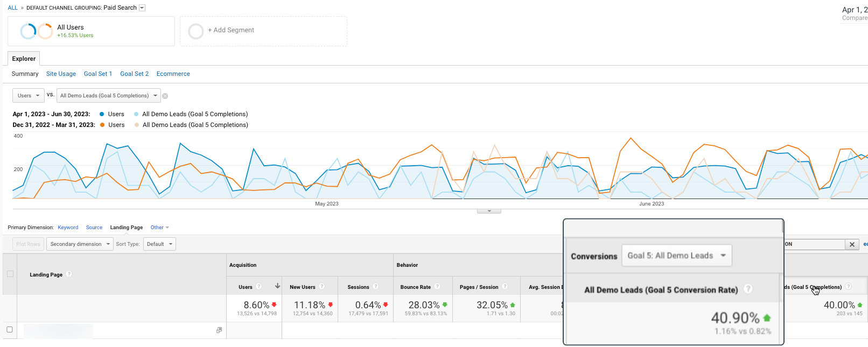The image size is (868, 347).
Task: Click the help icon beside Pages / Session
Action: coord(505,287)
